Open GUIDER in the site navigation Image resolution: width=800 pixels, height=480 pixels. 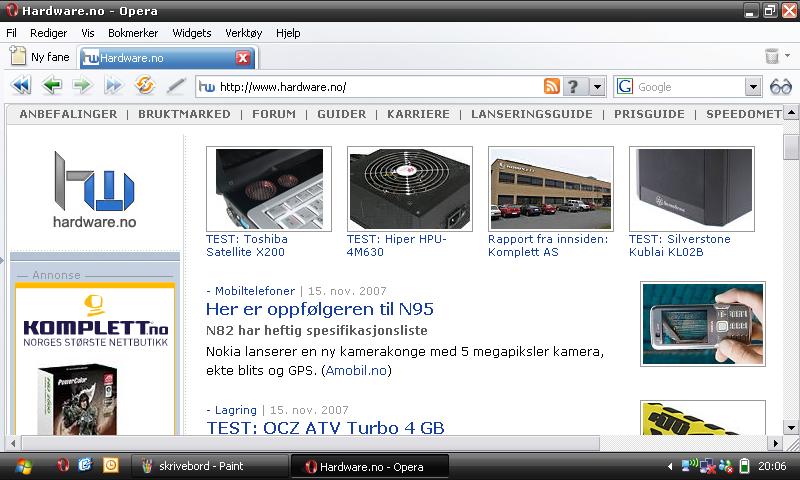[x=342, y=114]
